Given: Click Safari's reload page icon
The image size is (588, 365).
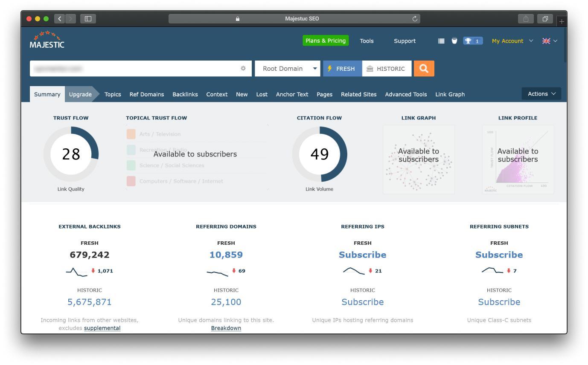Looking at the screenshot, I should (415, 19).
